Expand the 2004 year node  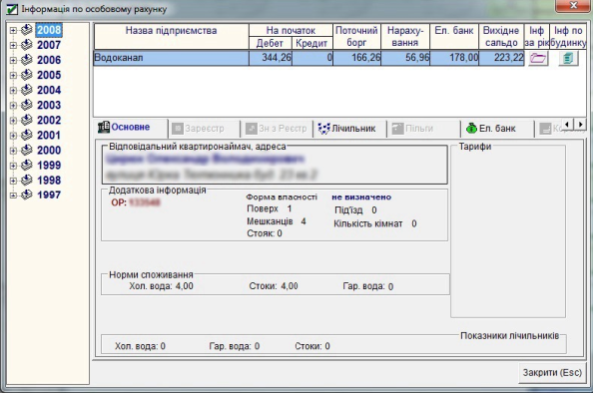point(13,90)
